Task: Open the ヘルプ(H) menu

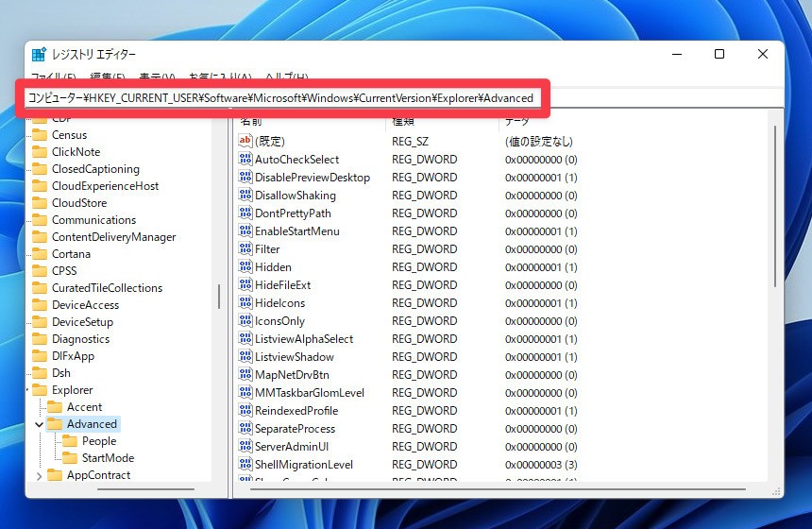Action: [x=286, y=77]
